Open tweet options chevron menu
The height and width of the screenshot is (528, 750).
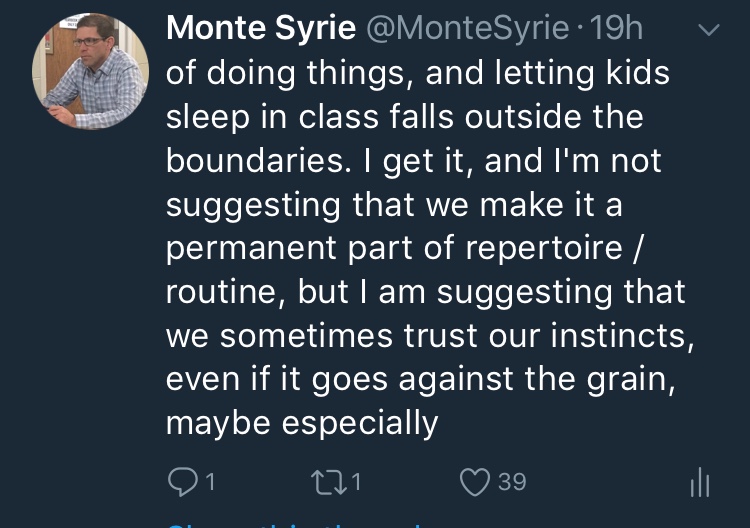[x=708, y=31]
